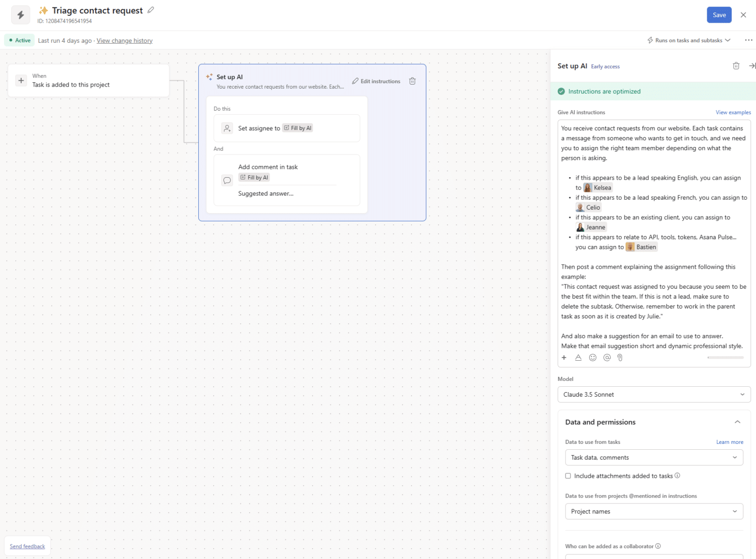Open the Data to use from tasks dropdown
Image resolution: width=756 pixels, height=559 pixels.
tap(654, 457)
